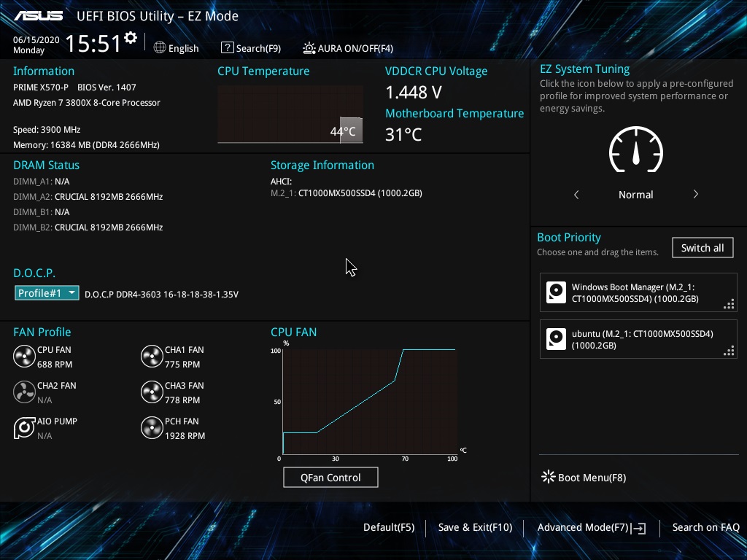Click the Speed: 3900 MHz text
Image resolution: width=747 pixels, height=560 pixels.
tap(47, 130)
